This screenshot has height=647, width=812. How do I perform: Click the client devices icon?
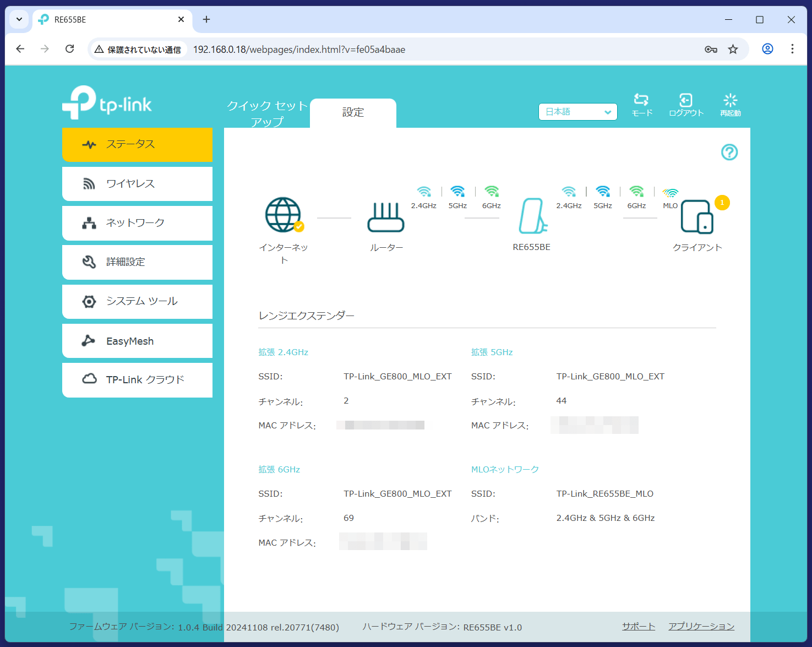point(697,217)
